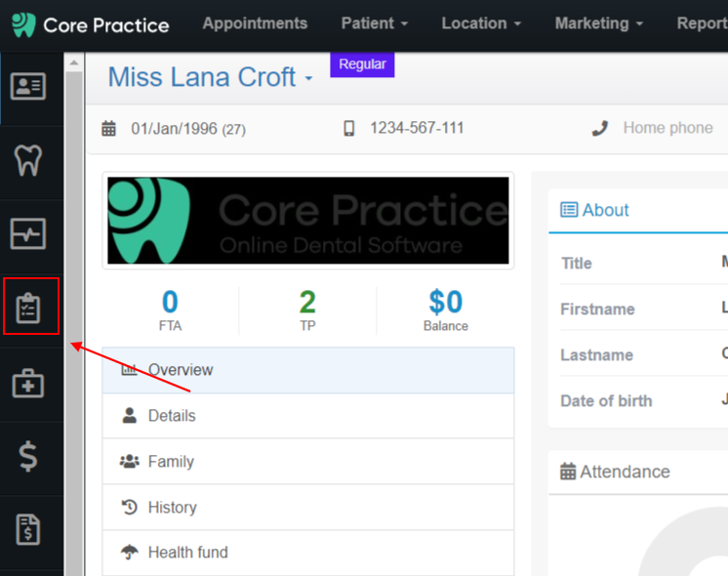Open the medical kit sidebar icon

pos(28,384)
